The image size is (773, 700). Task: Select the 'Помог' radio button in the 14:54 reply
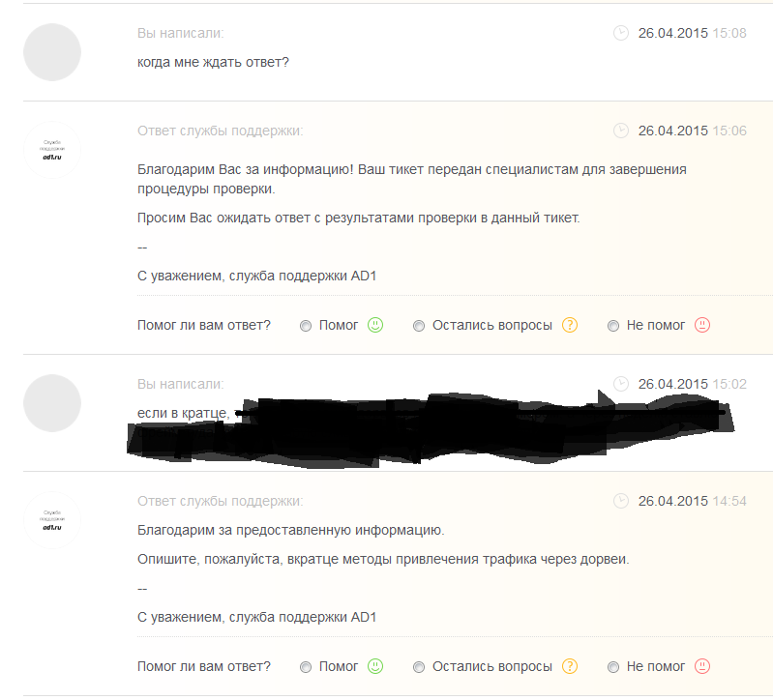306,667
